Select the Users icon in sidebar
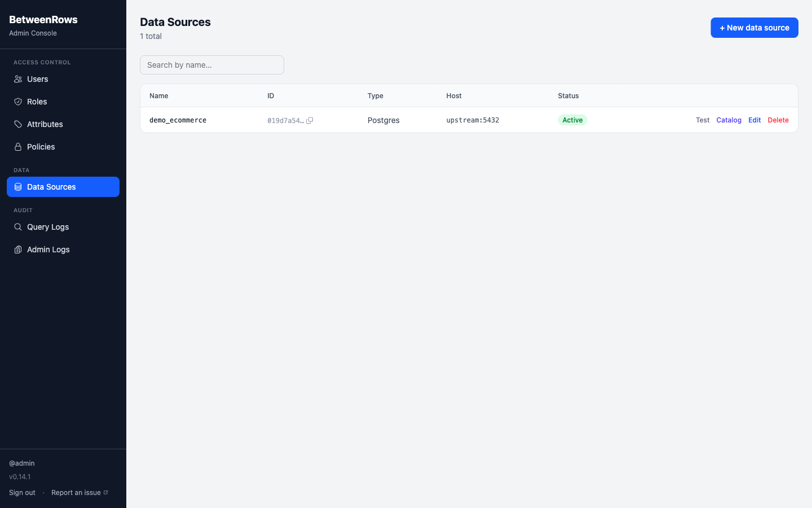The height and width of the screenshot is (508, 812). [18, 79]
